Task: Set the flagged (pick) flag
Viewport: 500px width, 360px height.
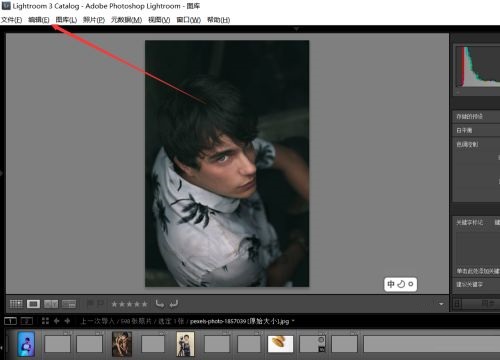Action: coord(90,304)
